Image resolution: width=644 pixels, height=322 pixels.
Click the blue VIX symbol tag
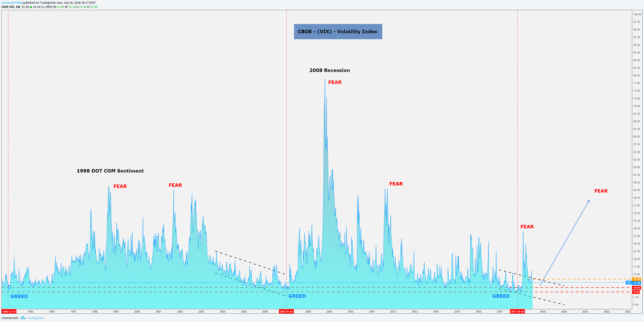point(629,283)
